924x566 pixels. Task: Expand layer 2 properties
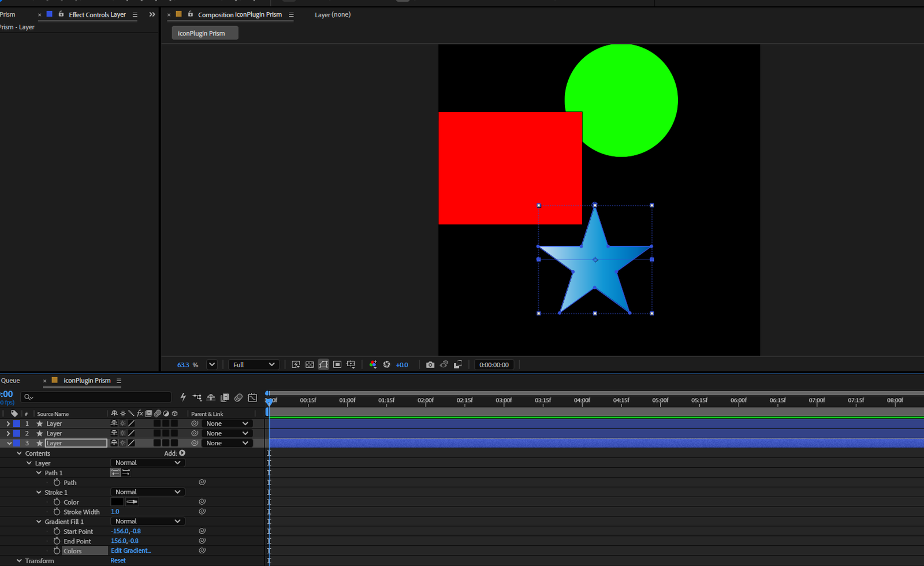tap(8, 433)
